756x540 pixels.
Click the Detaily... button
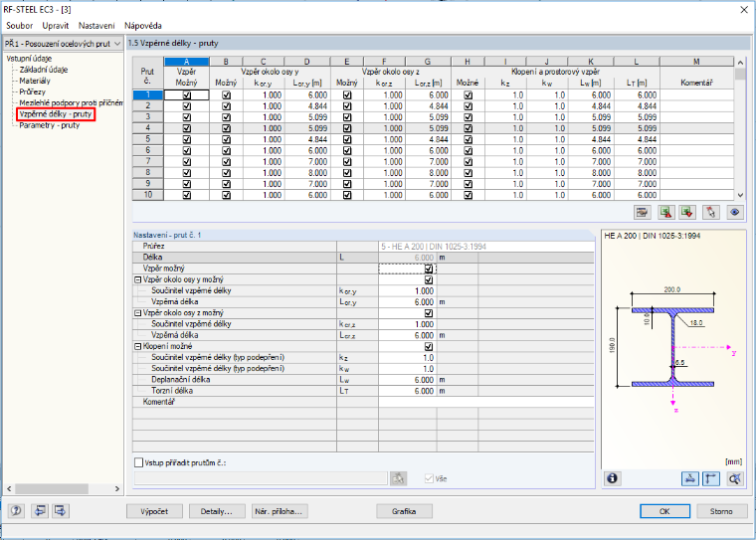click(x=217, y=511)
